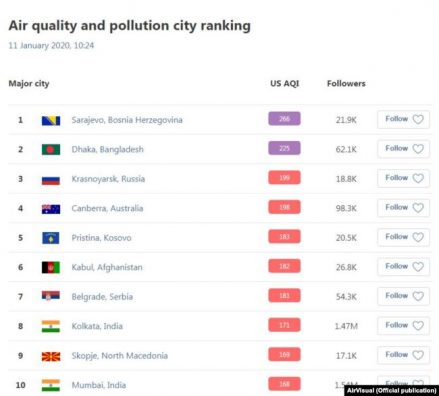The image size is (439, 396).
Task: Open the Kabul, Afghanistan city link
Action: click(x=107, y=267)
